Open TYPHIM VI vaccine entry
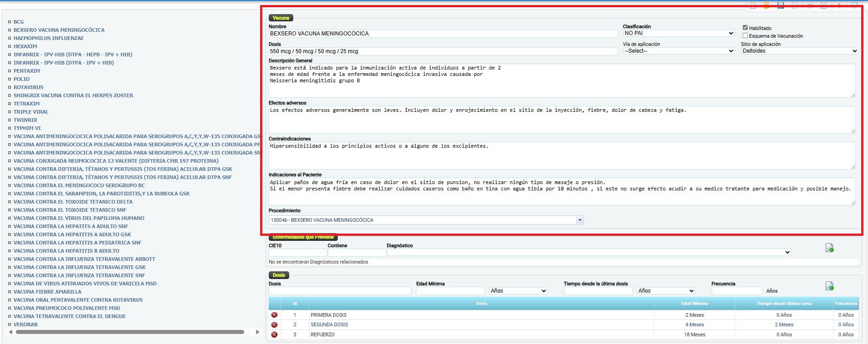Image resolution: width=868 pixels, height=344 pixels. click(x=27, y=128)
